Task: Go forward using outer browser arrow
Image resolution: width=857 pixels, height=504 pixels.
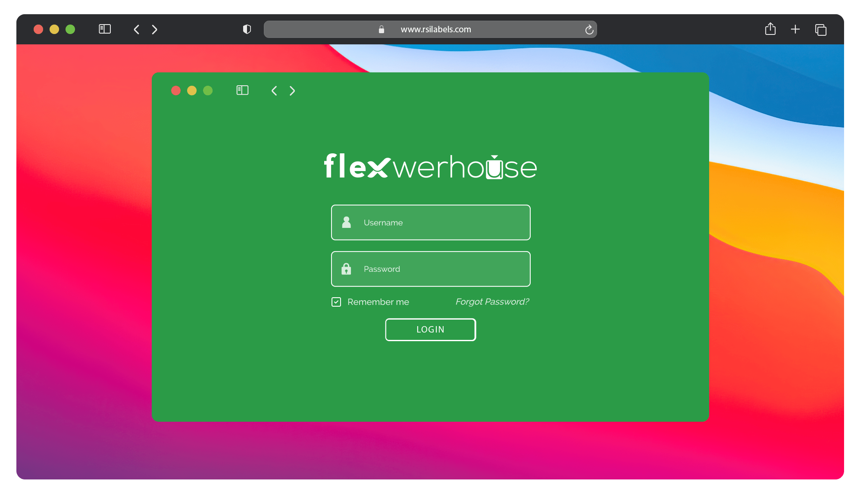Action: coord(155,29)
